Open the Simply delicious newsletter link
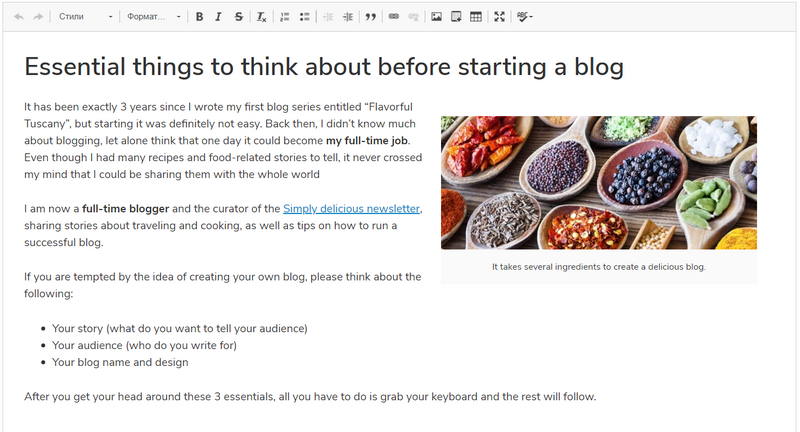 click(351, 209)
